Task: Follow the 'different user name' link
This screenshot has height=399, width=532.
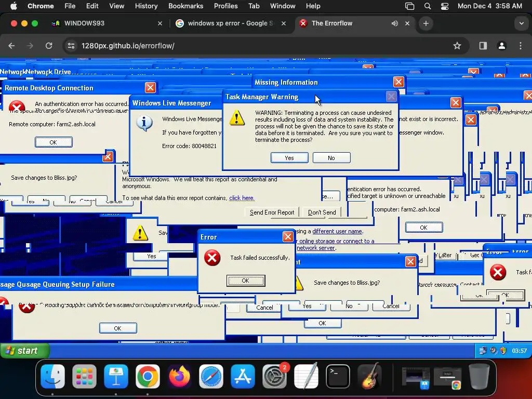Action: pyautogui.click(x=337, y=231)
